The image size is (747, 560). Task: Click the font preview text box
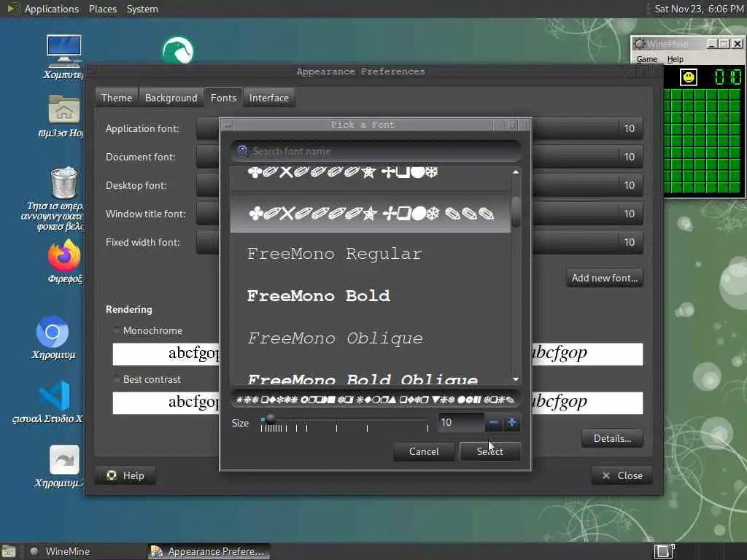[x=376, y=400]
